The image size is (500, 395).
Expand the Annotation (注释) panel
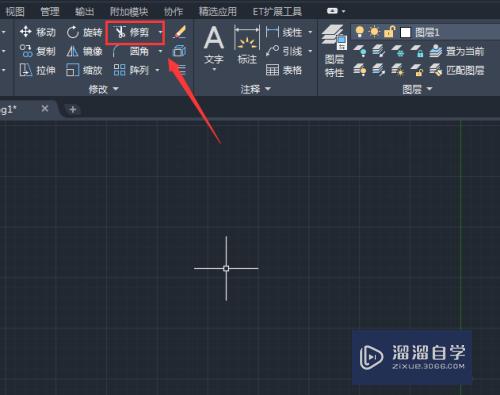[255, 89]
